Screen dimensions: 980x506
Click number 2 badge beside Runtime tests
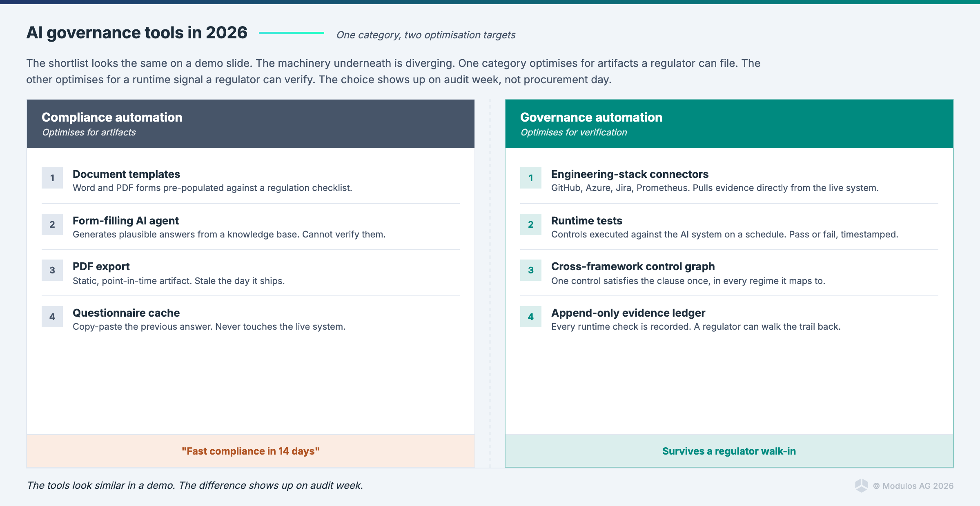pyautogui.click(x=531, y=224)
